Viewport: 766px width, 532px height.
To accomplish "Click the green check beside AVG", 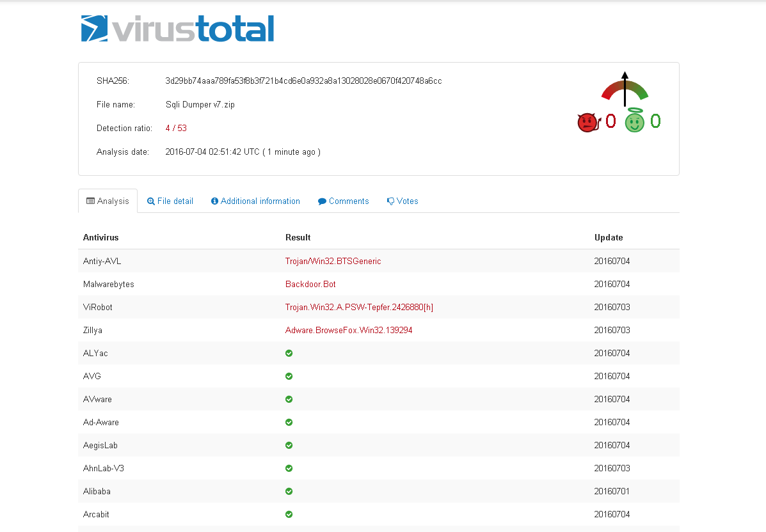I will (289, 376).
